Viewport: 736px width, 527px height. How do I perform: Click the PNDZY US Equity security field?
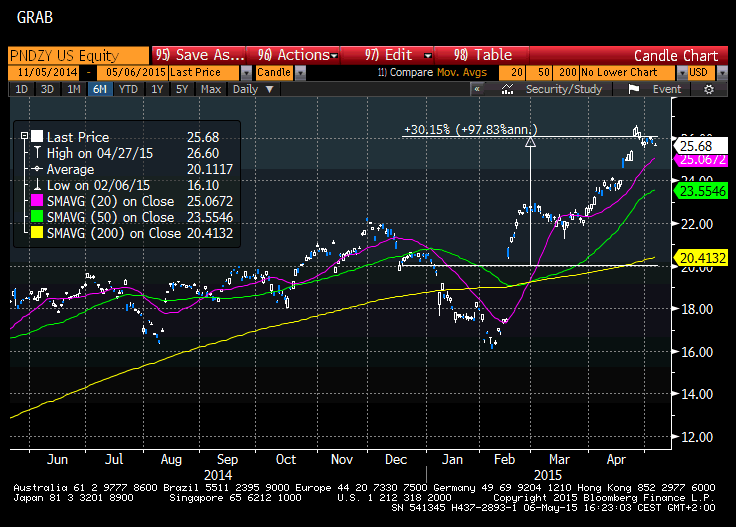[x=78, y=55]
